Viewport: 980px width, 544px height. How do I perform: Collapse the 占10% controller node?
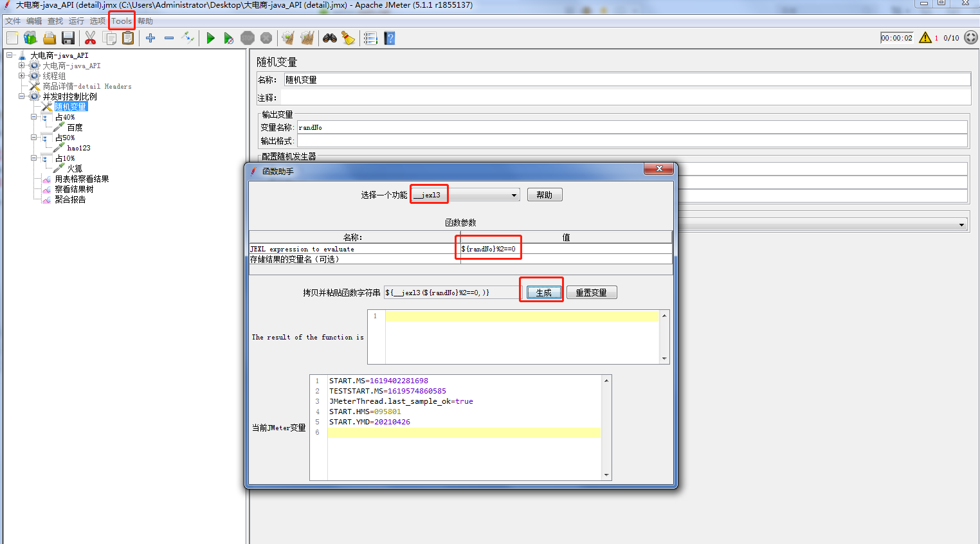[34, 158]
